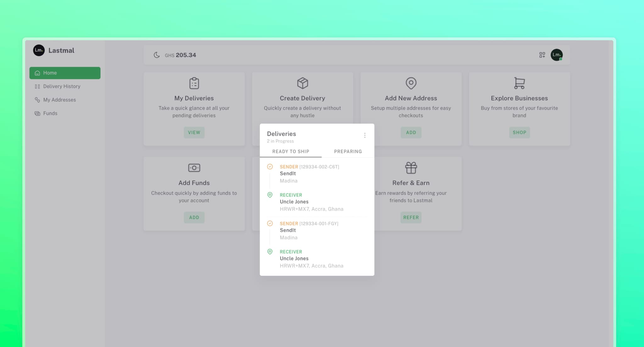
Task: Go to Delivery History in sidebar
Action: click(62, 86)
